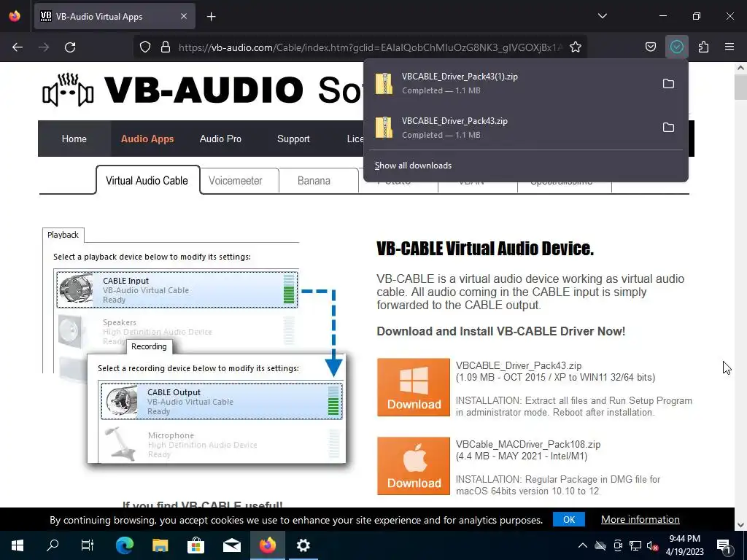Open the extensions puzzle icon
Screen dimensions: 747x560
pyautogui.click(x=703, y=47)
